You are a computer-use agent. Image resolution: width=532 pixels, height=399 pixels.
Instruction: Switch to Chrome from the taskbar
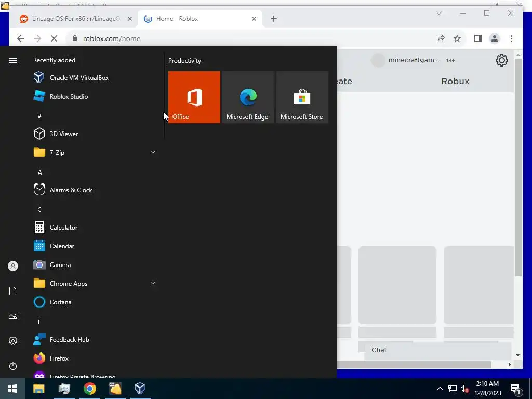[x=90, y=389]
